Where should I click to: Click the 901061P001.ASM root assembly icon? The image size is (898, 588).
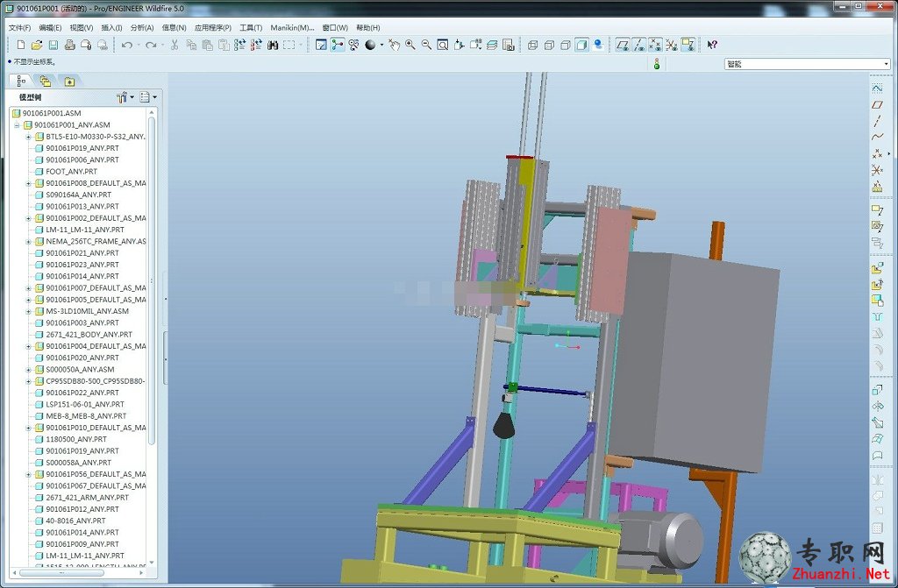pyautogui.click(x=16, y=113)
